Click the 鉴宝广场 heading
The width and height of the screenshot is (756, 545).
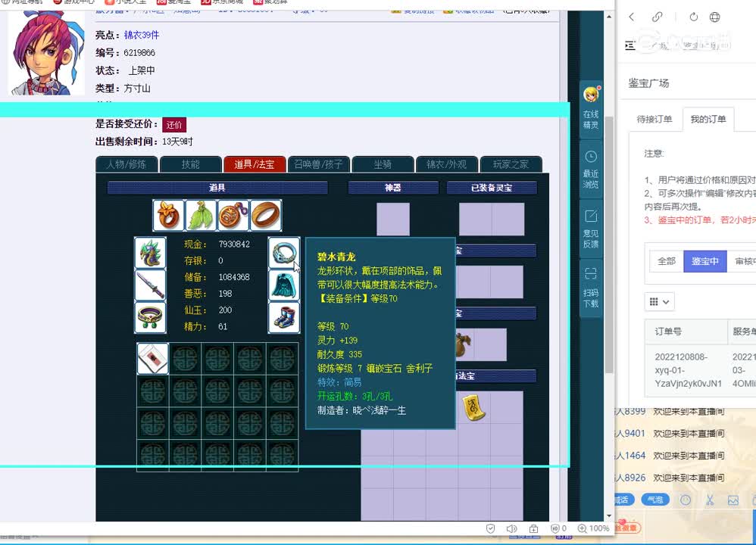[648, 83]
